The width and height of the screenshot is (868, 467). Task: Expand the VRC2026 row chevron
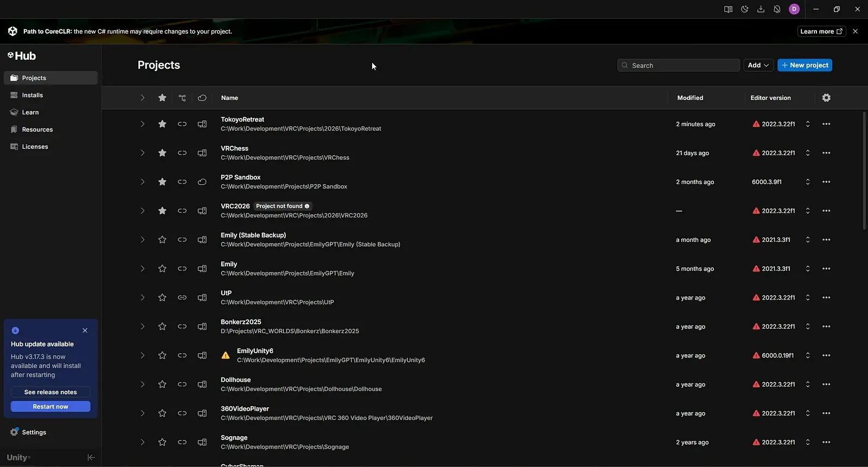click(x=142, y=211)
